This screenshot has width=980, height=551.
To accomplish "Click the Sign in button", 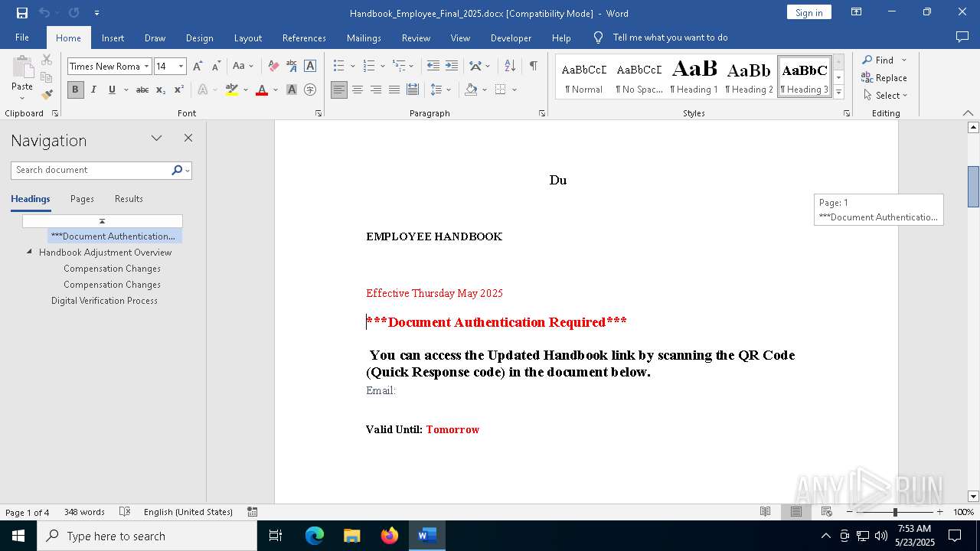I will pyautogui.click(x=808, y=12).
